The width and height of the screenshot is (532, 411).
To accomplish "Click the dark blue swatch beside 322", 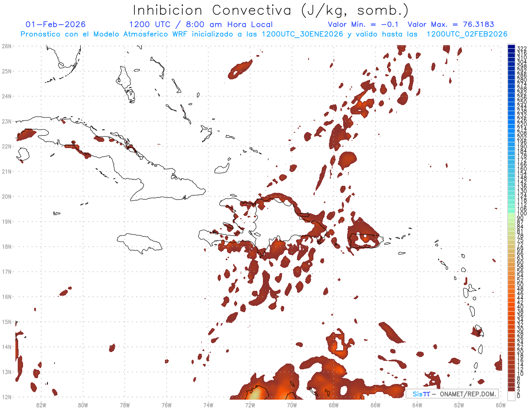I will coord(511,47).
